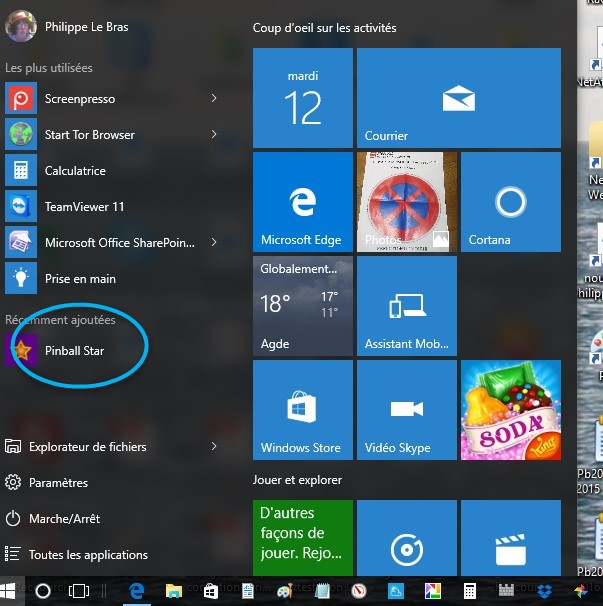Open Store icon on taskbar
This screenshot has width=603, height=606.
(x=211, y=591)
